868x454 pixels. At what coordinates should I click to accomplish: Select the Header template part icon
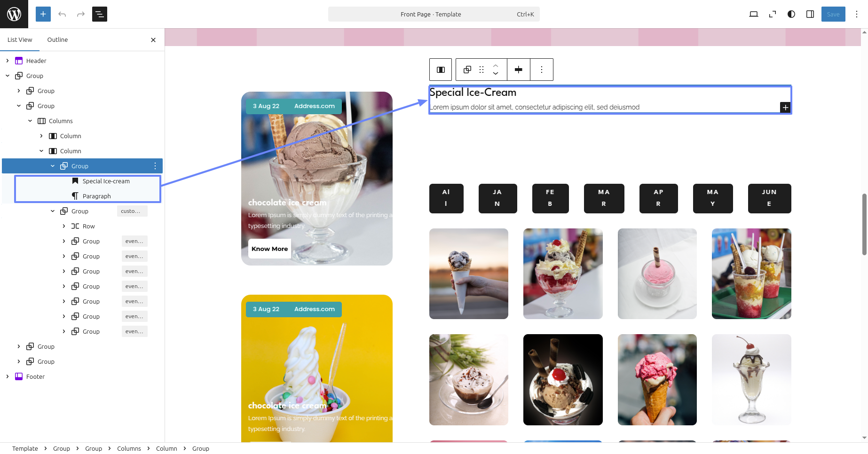[x=19, y=61]
